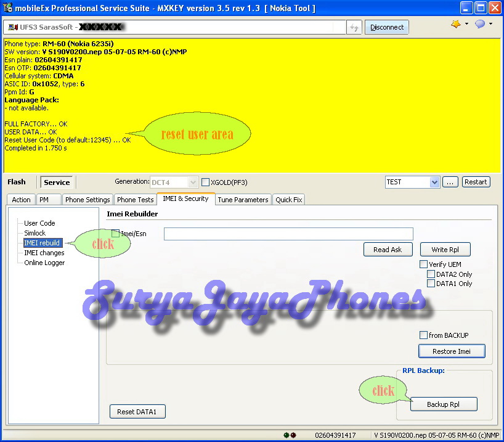Viewport: 504px width, 442px height.
Task: Switch to the Phone Settings tab
Action: click(87, 200)
